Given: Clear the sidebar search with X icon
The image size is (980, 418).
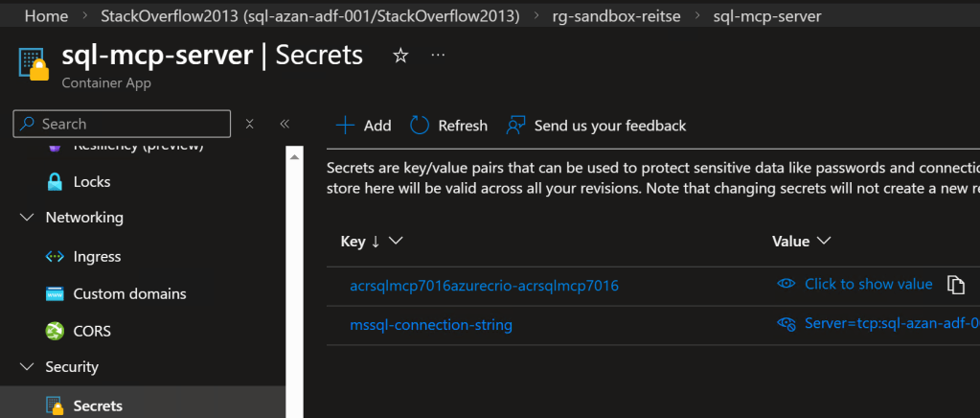Looking at the screenshot, I should tap(250, 124).
